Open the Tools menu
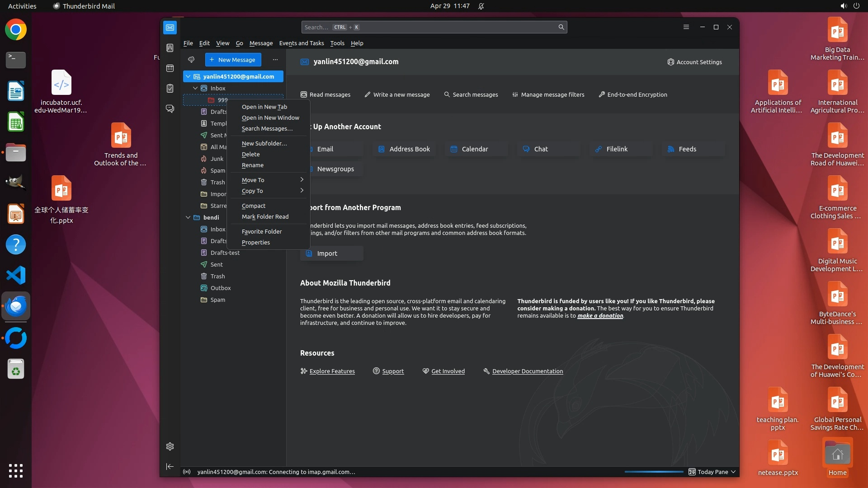868x488 pixels. coord(337,43)
